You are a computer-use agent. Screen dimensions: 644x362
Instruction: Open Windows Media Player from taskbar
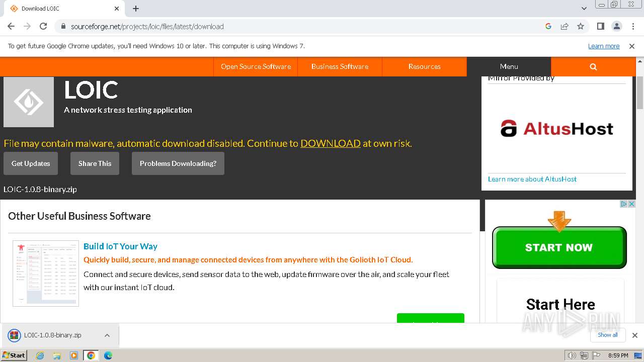74,355
